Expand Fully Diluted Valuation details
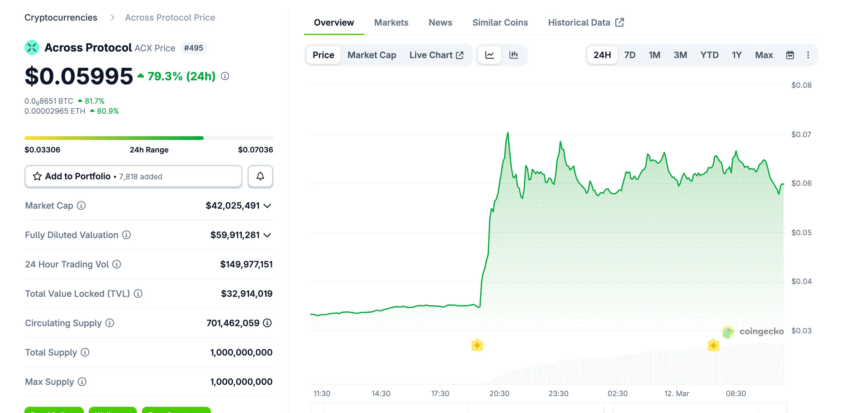This screenshot has height=413, width=868. 267,235
